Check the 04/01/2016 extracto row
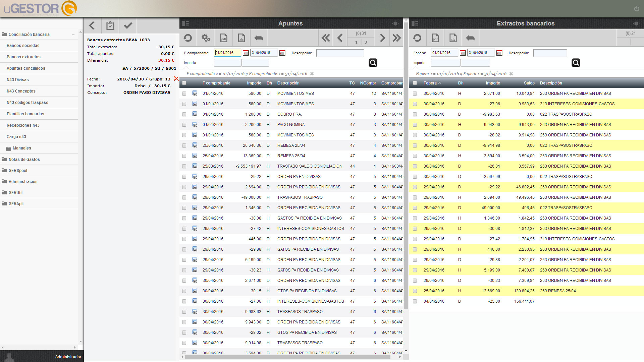This screenshot has height=362, width=644. 415,301
